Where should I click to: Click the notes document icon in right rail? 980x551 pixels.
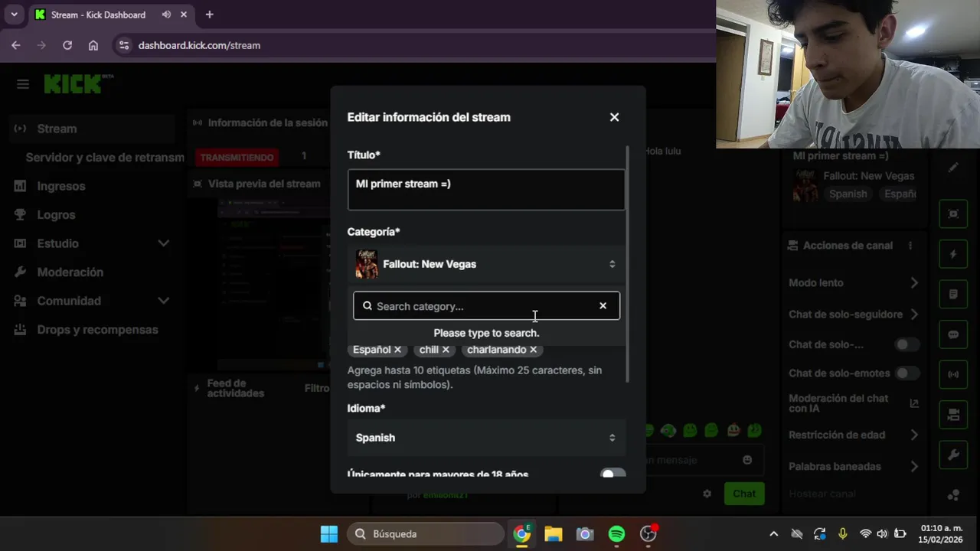point(953,295)
